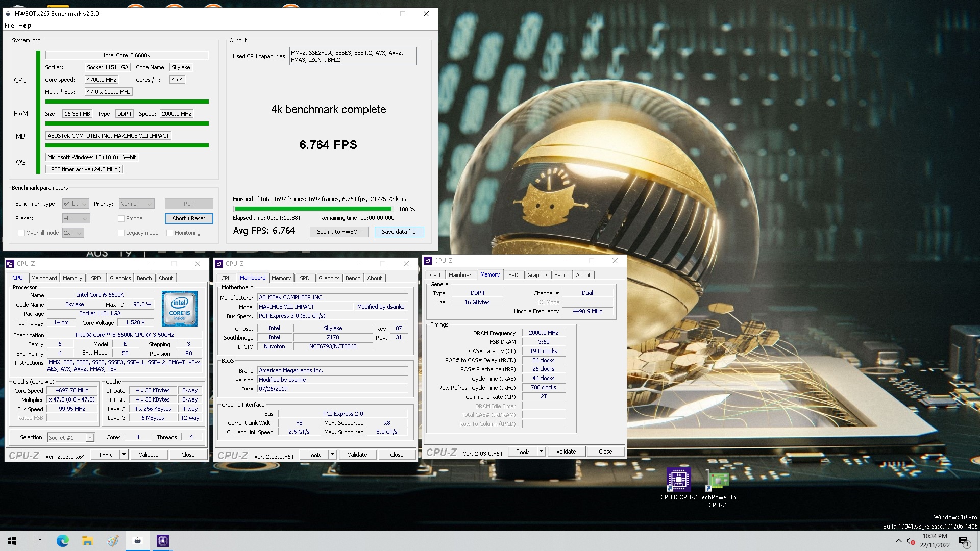Open Mainboard tab in CPU-Z Memory window
This screenshot has width=980, height=551.
(461, 275)
